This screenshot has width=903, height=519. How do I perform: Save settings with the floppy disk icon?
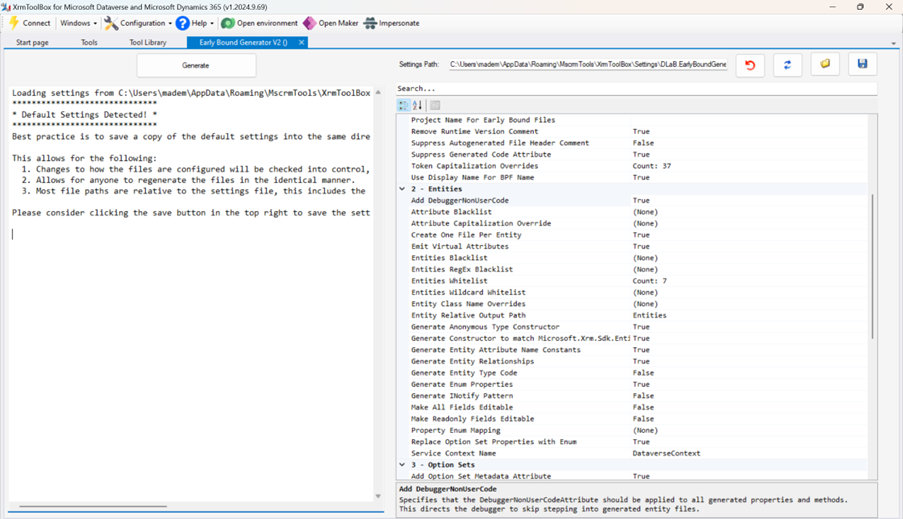[862, 65]
